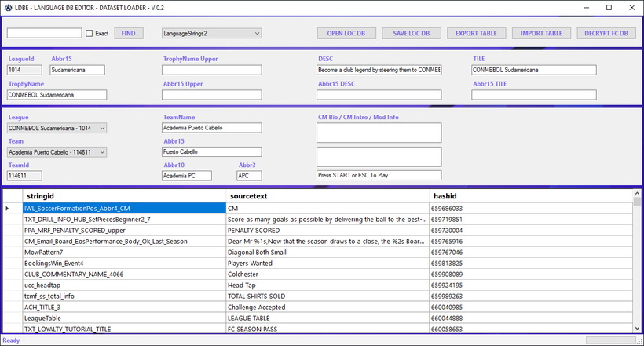644x346 pixels.
Task: Expand the League dropdown list
Action: (57, 128)
